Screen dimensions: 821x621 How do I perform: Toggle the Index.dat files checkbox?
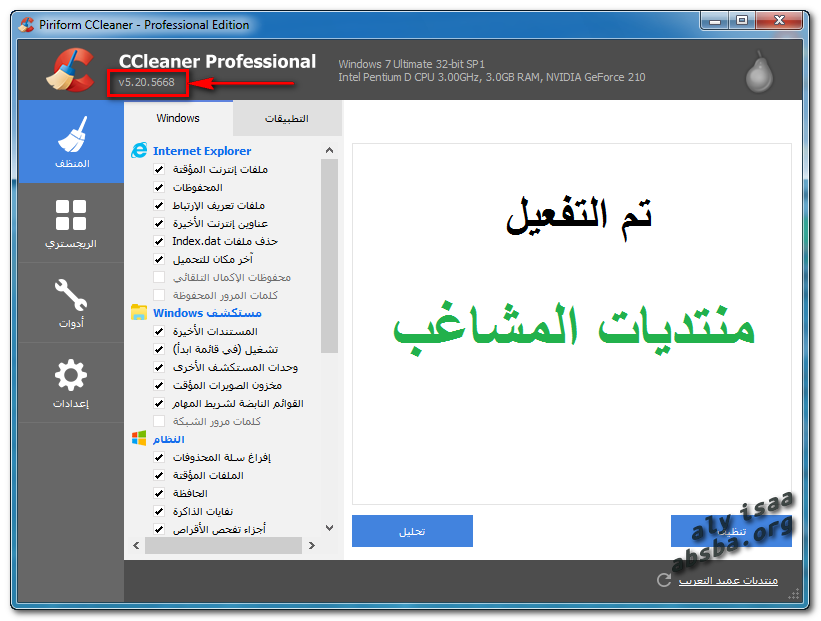[159, 241]
